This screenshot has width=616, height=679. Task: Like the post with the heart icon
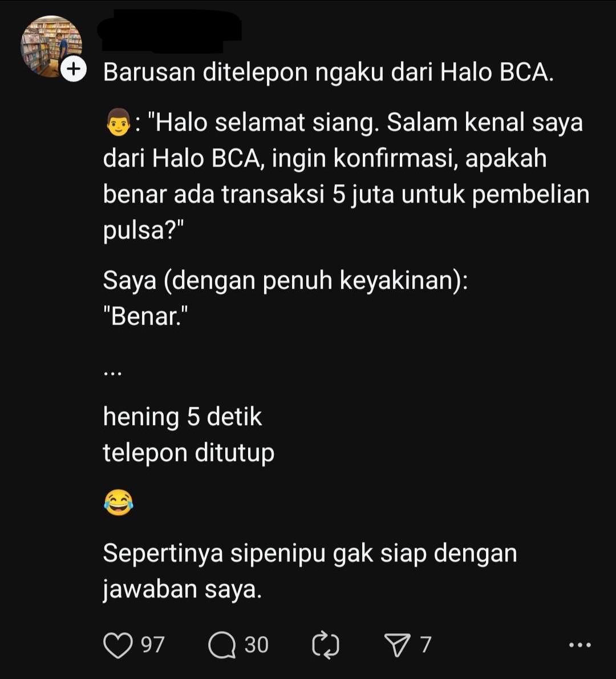point(117,645)
